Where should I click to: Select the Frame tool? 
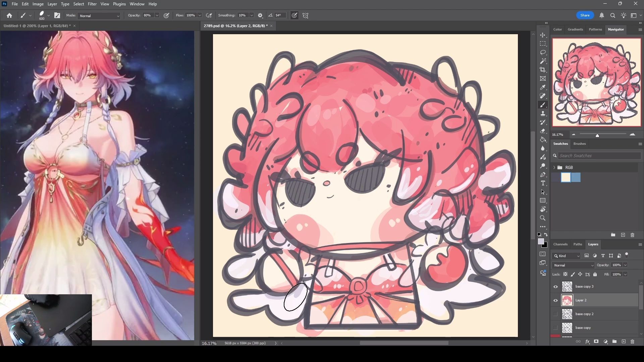click(x=543, y=79)
